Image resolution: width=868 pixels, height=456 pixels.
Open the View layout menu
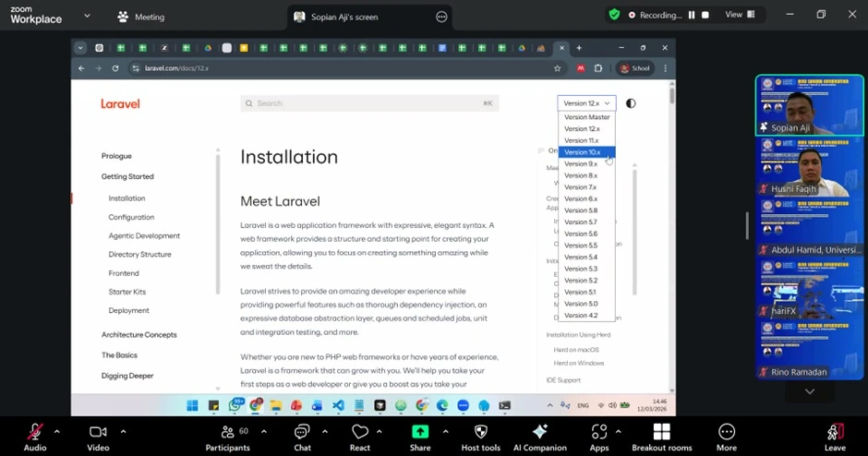tap(741, 15)
